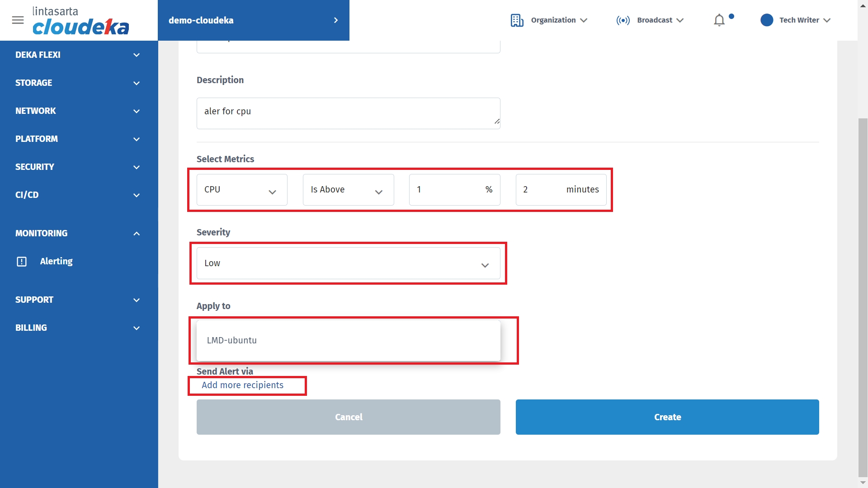Click Add more recipients link

(242, 385)
